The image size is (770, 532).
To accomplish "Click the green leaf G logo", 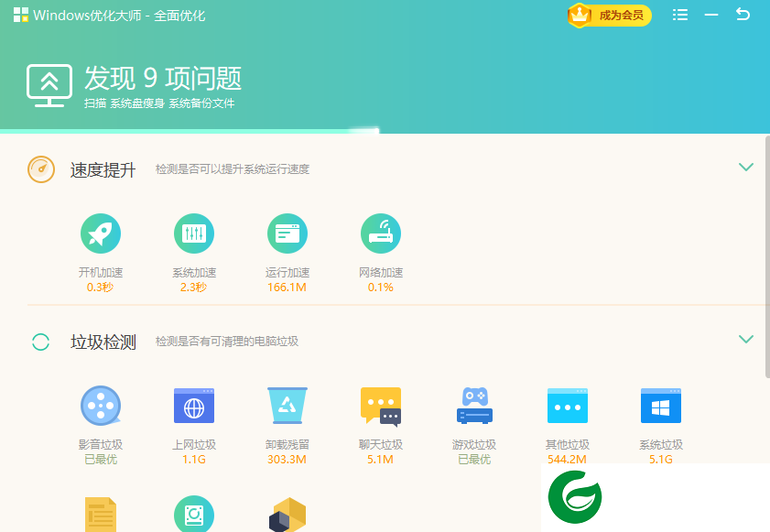I will [575, 496].
